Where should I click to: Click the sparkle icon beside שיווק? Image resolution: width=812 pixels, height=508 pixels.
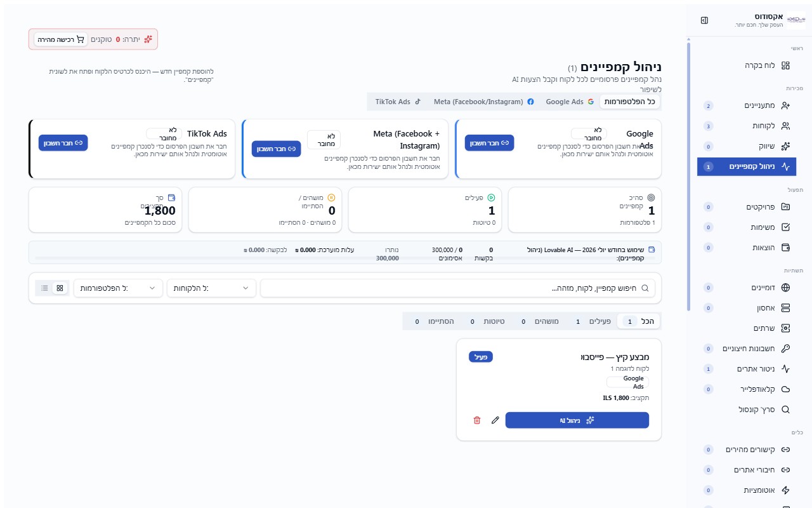785,146
